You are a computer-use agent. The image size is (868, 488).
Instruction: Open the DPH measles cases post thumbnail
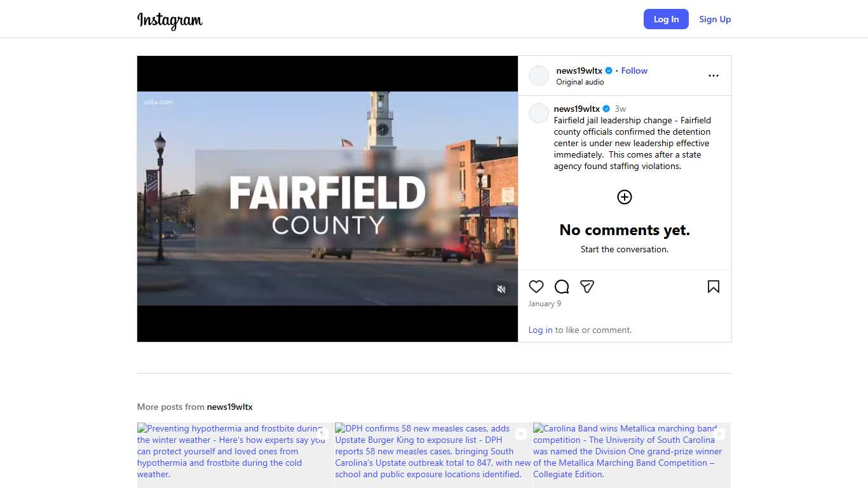(x=433, y=454)
